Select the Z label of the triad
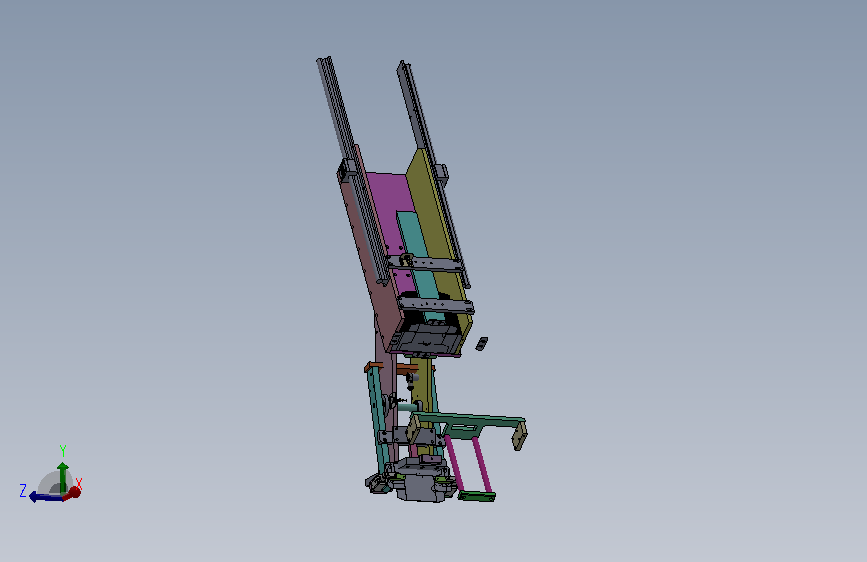Viewport: 867px width, 562px height. 23,490
